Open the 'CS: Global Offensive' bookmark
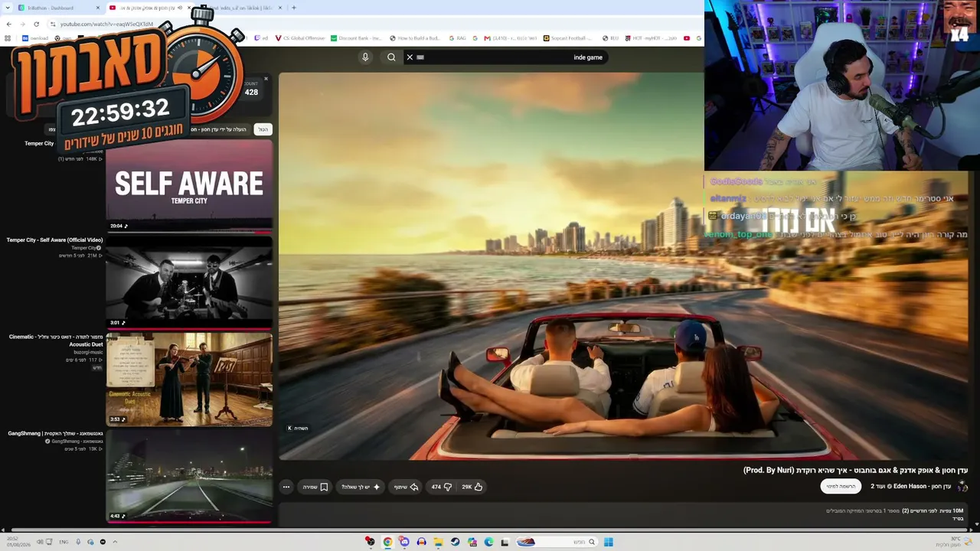The height and width of the screenshot is (551, 980). click(x=299, y=38)
